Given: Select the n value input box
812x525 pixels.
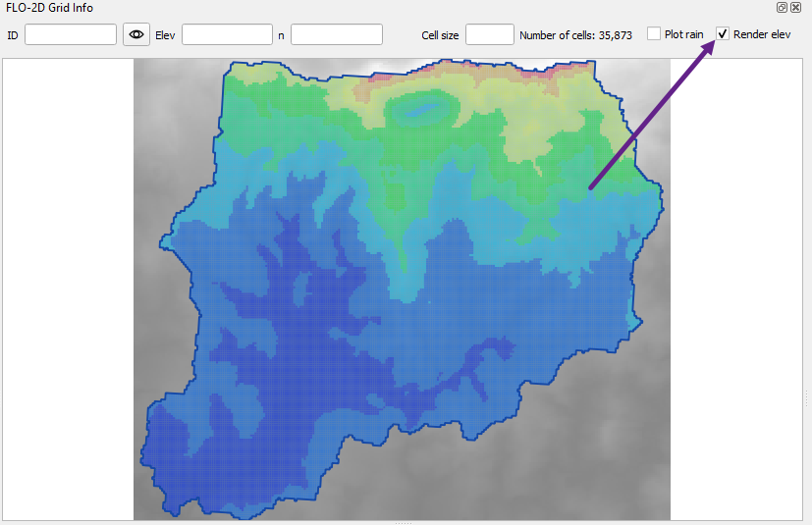Looking at the screenshot, I should click(x=336, y=34).
